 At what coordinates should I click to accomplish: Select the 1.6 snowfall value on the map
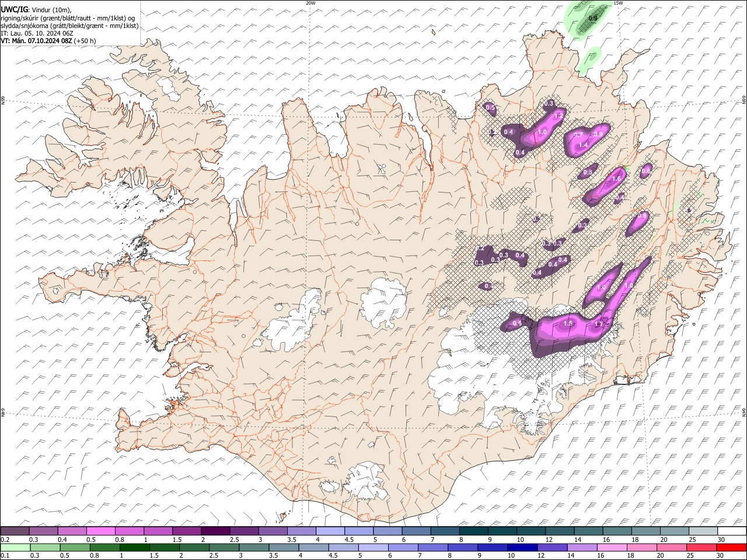click(616, 179)
